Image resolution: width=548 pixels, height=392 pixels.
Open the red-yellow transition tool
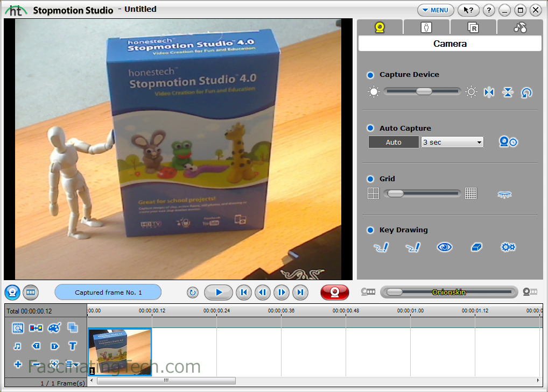36,328
